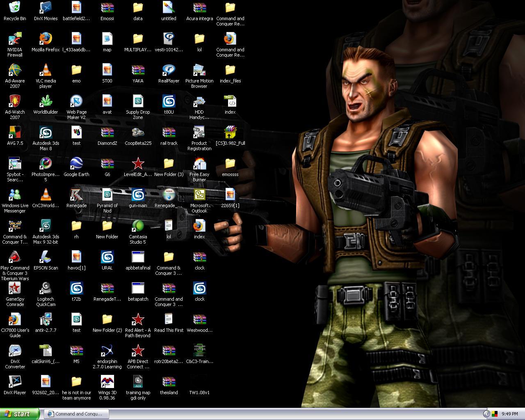Select the Ad-Aware 2007 shortcut

pyautogui.click(x=15, y=71)
